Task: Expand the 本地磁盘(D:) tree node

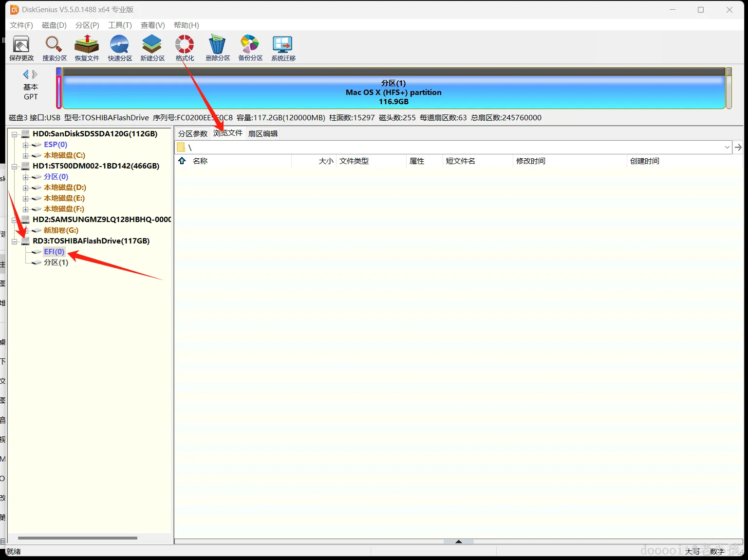Action: [25, 187]
